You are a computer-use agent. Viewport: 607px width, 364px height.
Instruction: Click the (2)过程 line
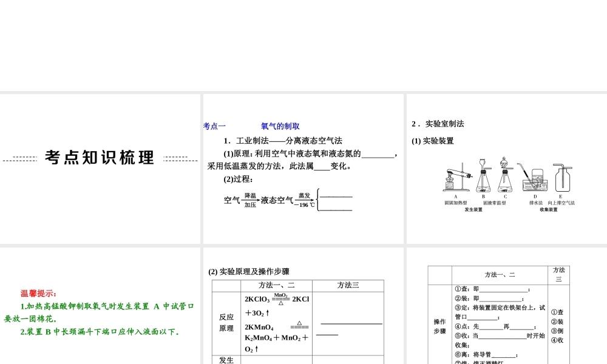pyautogui.click(x=238, y=179)
